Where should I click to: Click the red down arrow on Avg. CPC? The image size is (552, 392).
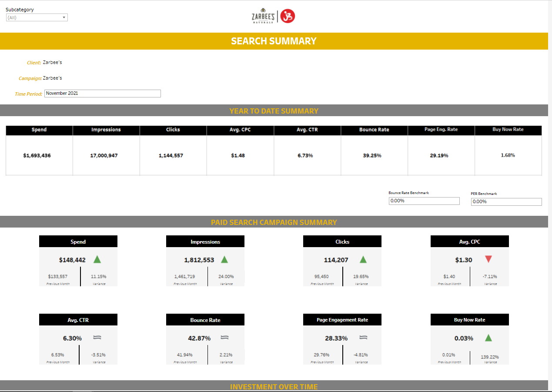pyautogui.click(x=488, y=259)
